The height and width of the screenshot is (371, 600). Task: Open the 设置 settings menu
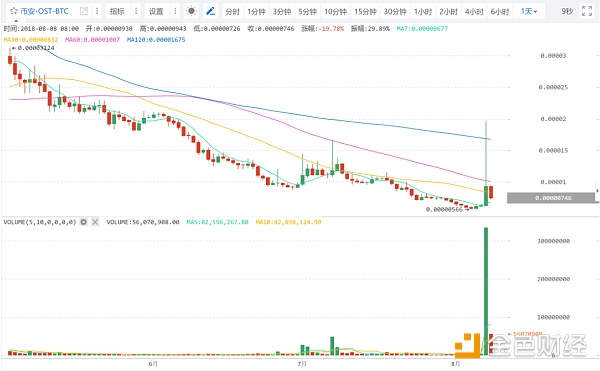pos(156,11)
